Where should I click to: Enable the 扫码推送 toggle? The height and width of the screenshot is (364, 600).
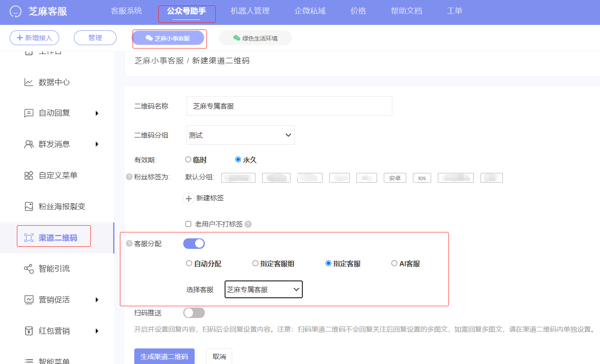194,313
